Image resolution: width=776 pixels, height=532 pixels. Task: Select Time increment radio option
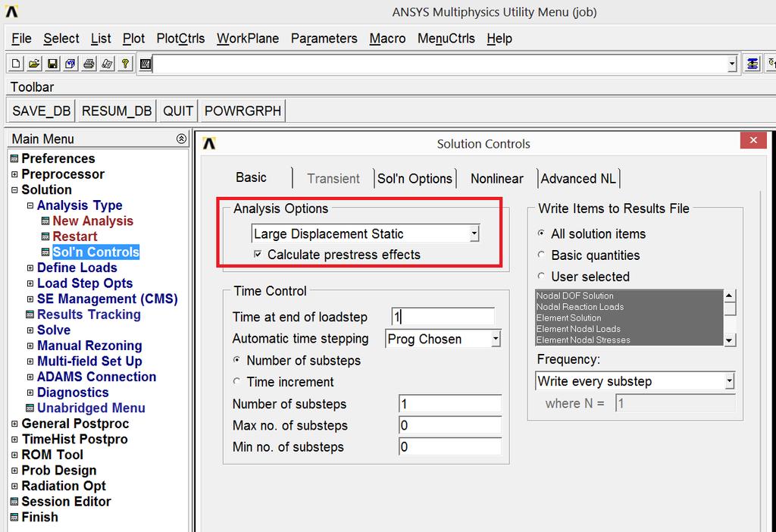[x=236, y=381]
